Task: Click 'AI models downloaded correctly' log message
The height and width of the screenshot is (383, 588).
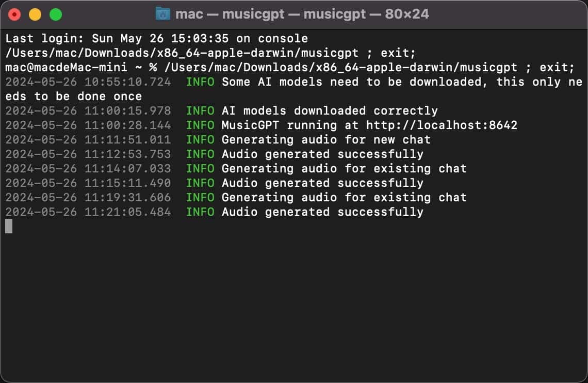Action: point(330,111)
